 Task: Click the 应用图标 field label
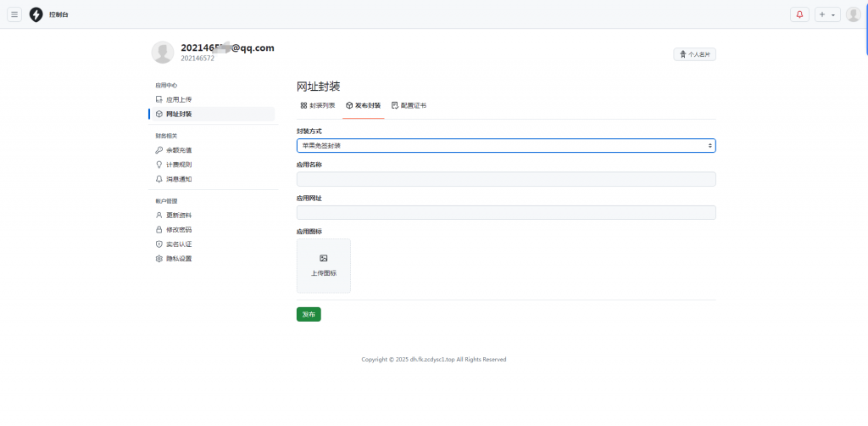309,232
